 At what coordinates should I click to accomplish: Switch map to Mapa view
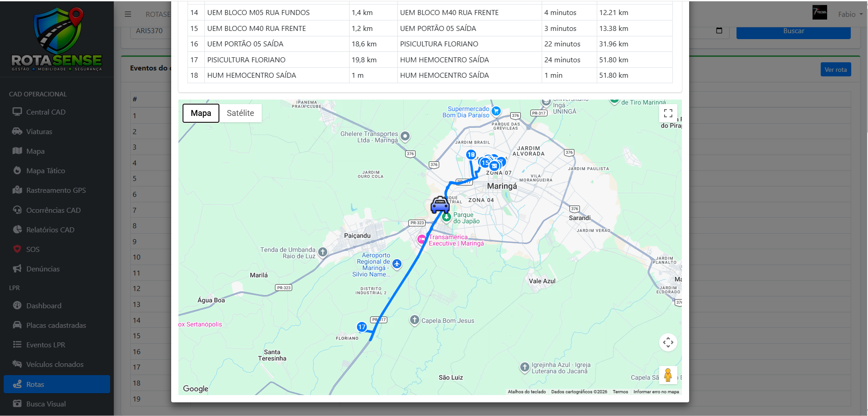click(201, 113)
